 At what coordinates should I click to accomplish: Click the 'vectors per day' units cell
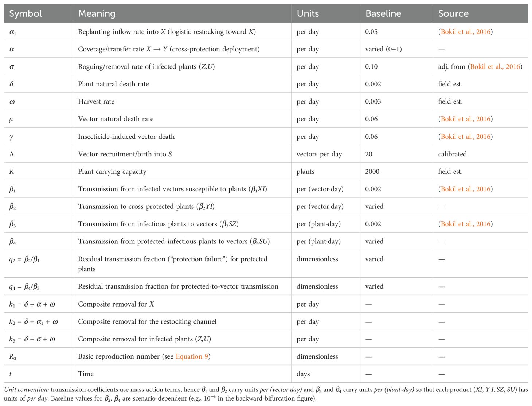click(x=319, y=154)
